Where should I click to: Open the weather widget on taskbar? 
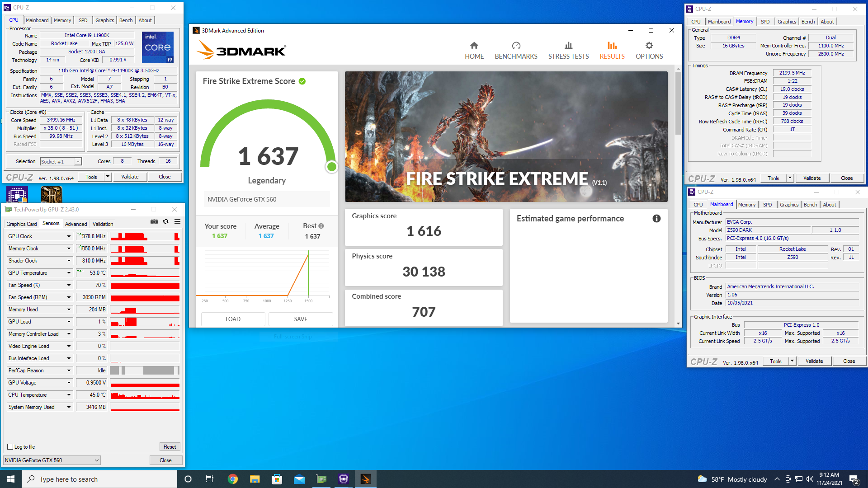[732, 479]
